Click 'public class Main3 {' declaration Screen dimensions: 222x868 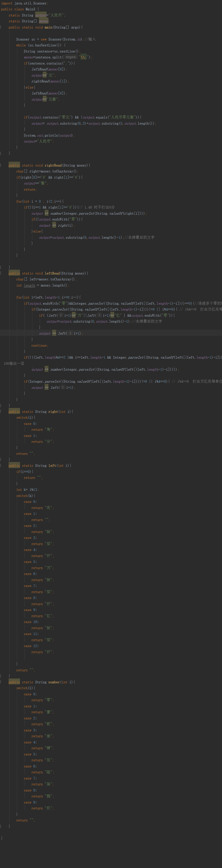pyautogui.click(x=20, y=9)
